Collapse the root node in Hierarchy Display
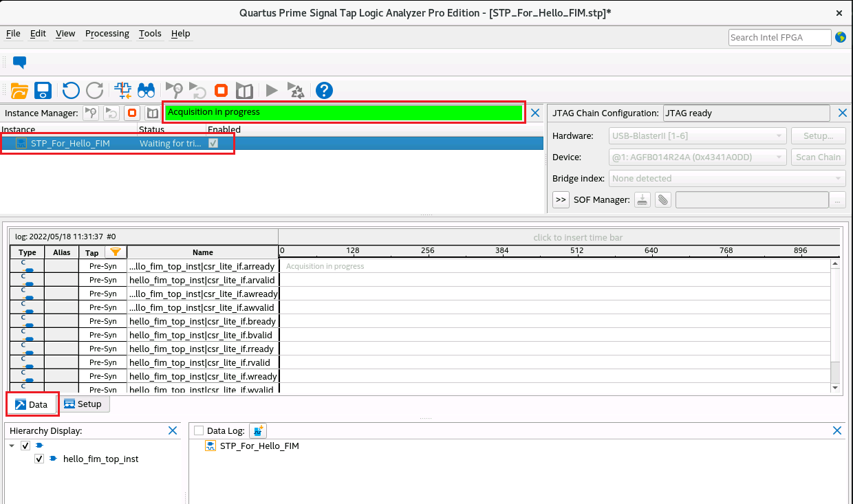 12,446
